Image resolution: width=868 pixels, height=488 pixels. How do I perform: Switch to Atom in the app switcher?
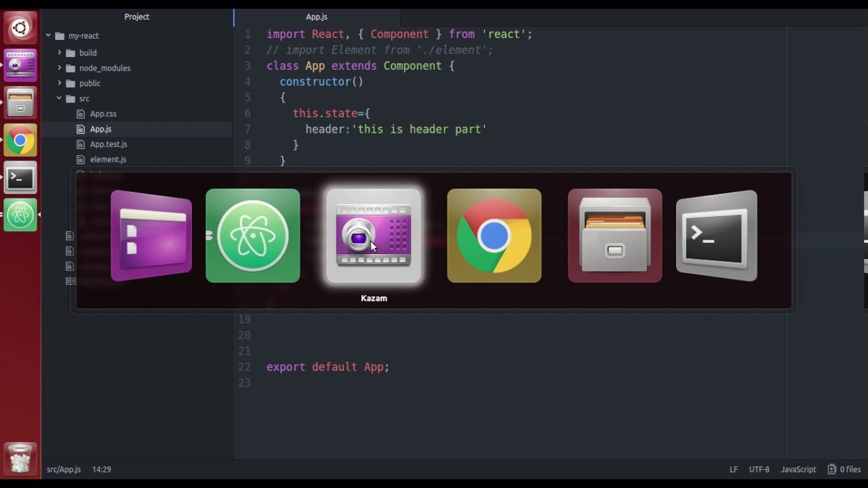click(x=252, y=235)
